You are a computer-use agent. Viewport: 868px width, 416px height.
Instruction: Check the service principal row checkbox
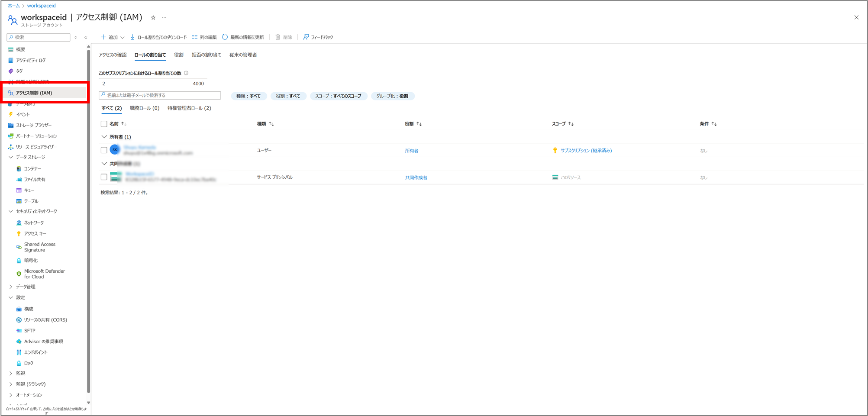pos(104,177)
